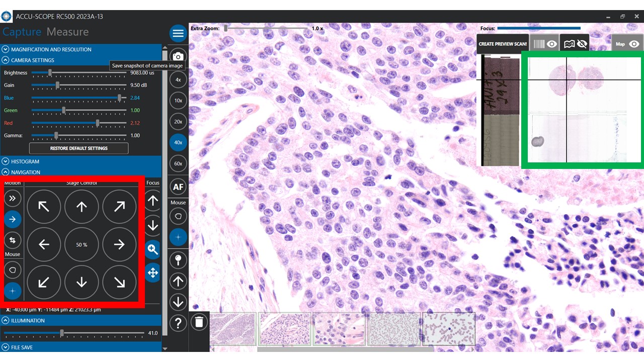Switch to the 60x objective
The height and width of the screenshot is (362, 644).
178,164
